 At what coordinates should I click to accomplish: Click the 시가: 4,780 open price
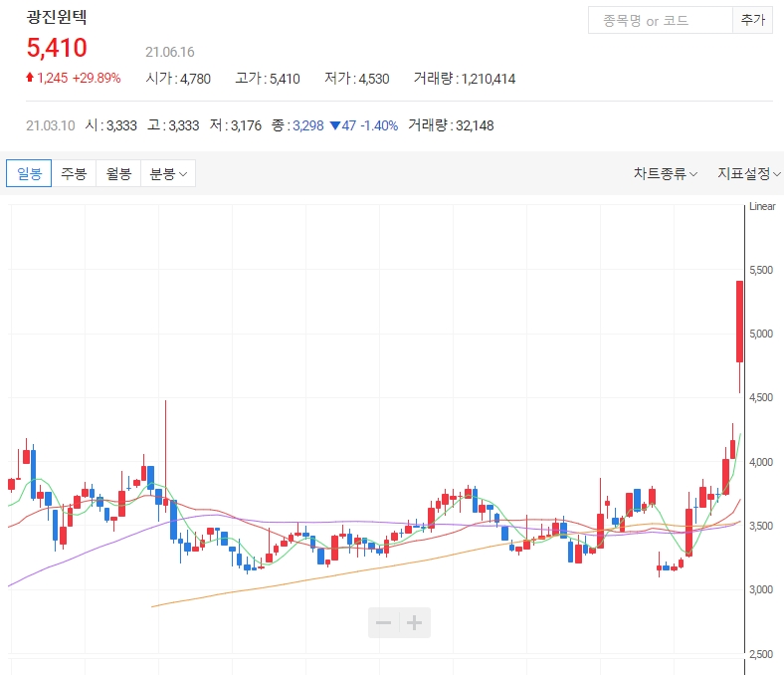[x=178, y=79]
